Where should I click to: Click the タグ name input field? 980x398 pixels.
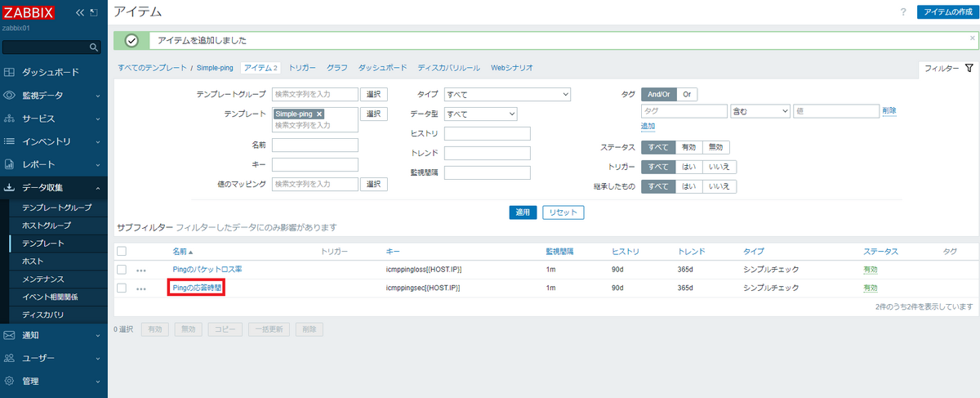point(684,110)
